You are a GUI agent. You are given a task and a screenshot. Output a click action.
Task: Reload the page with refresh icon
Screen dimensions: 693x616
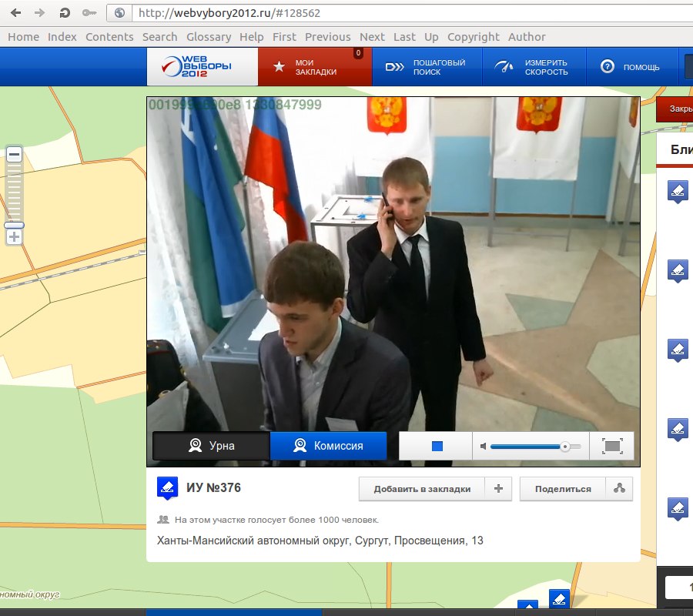tap(65, 13)
